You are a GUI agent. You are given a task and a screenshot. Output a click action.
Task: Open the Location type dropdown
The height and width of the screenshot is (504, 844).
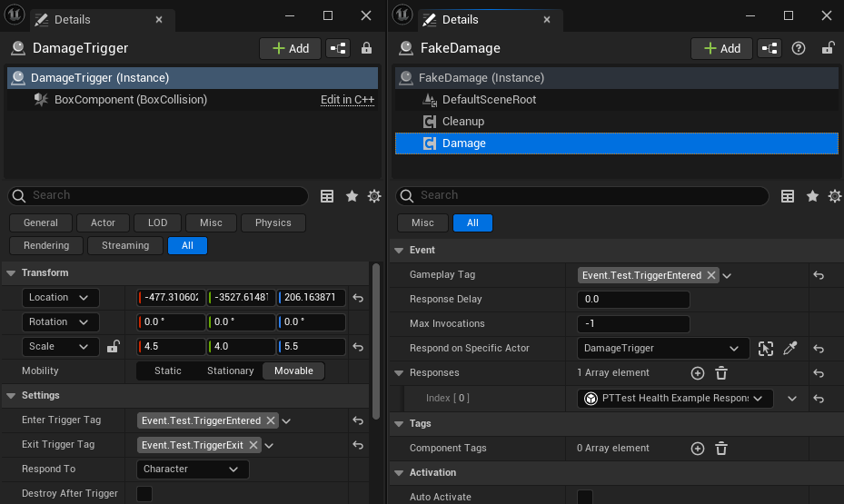tap(60, 298)
